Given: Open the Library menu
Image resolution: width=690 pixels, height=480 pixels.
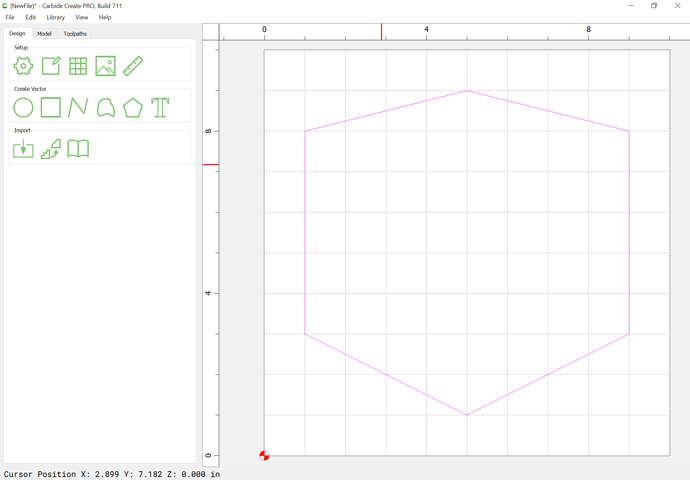Looking at the screenshot, I should (x=55, y=17).
